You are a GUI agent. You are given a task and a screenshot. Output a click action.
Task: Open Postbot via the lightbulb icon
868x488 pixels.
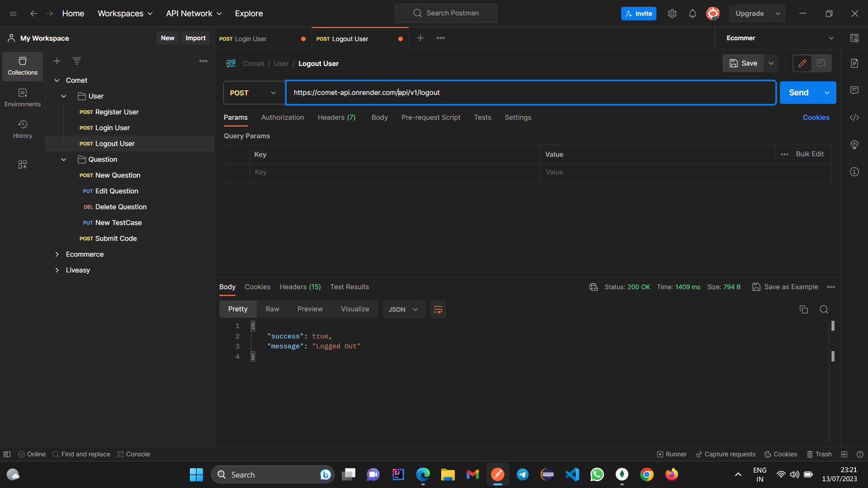coord(854,145)
